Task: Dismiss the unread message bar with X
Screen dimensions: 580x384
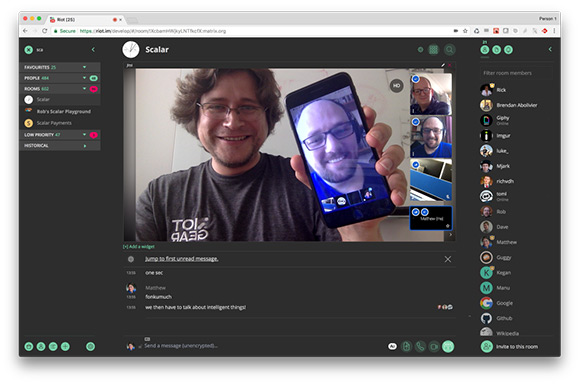Action: click(448, 259)
